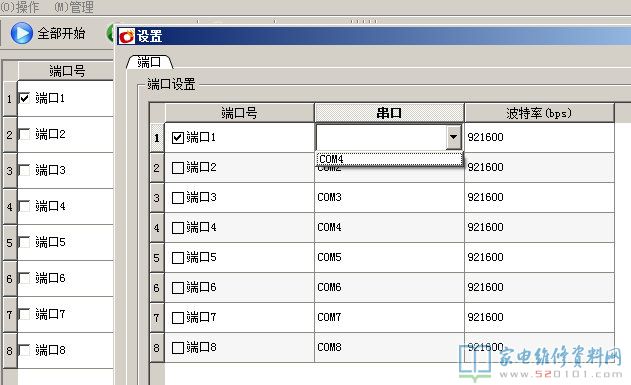Check 端口5 checkbox in settings table
Image resolution: width=631 pixels, height=385 pixels.
pyautogui.click(x=177, y=257)
